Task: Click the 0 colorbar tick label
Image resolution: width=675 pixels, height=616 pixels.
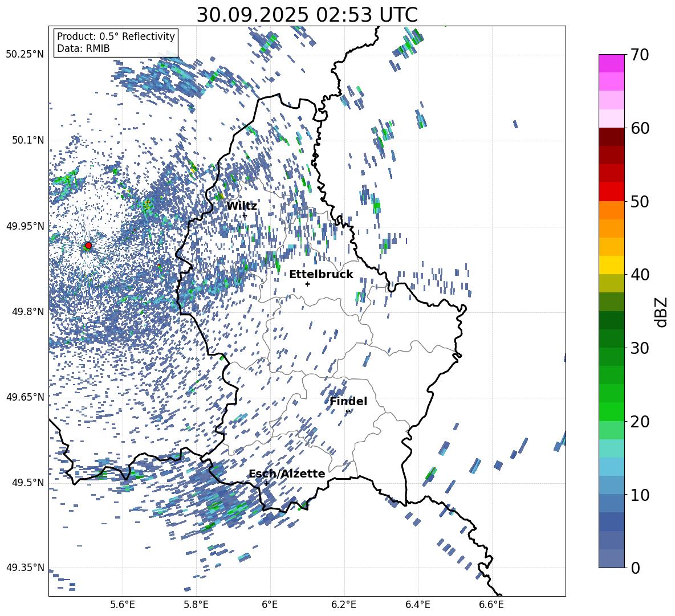Action: (635, 568)
